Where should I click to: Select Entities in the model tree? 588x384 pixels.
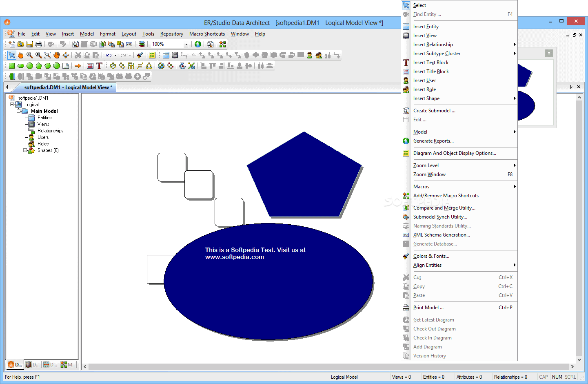pos(44,118)
